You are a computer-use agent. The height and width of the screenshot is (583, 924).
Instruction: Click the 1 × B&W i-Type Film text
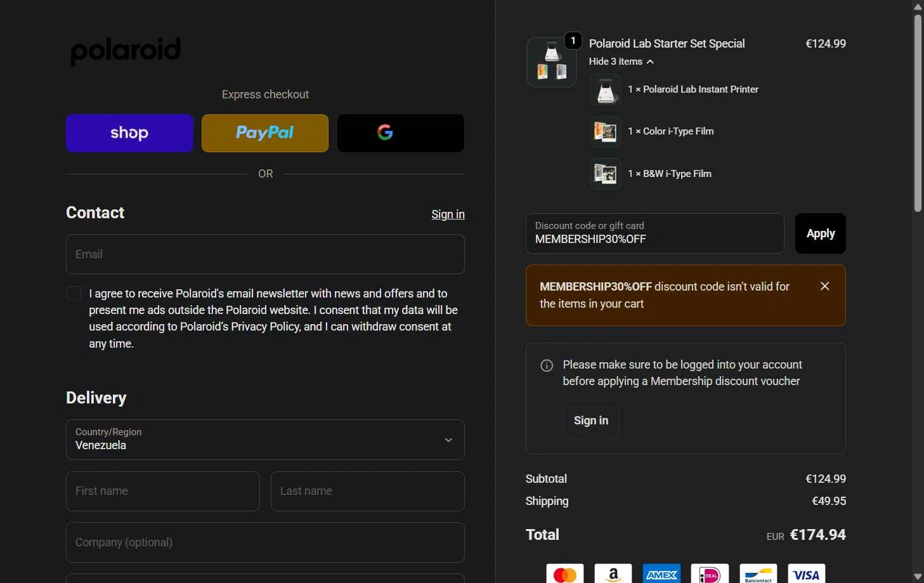[670, 174]
